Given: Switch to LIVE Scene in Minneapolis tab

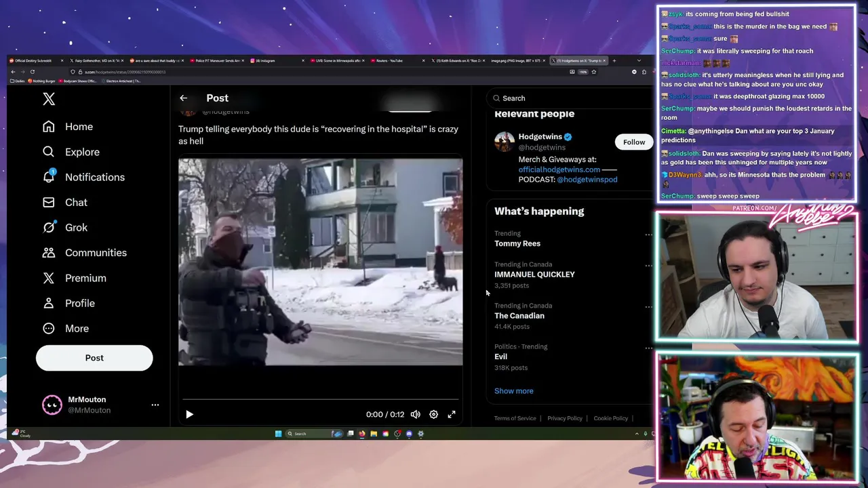Looking at the screenshot, I should point(336,61).
